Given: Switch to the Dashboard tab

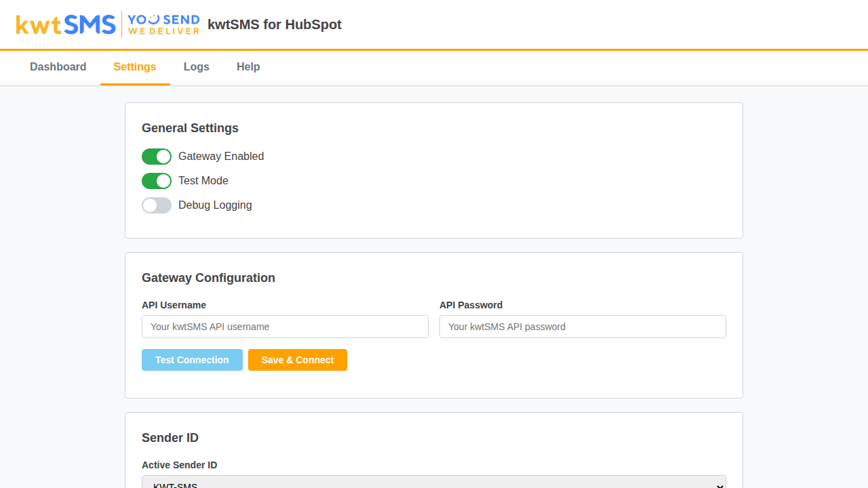Looking at the screenshot, I should [58, 67].
